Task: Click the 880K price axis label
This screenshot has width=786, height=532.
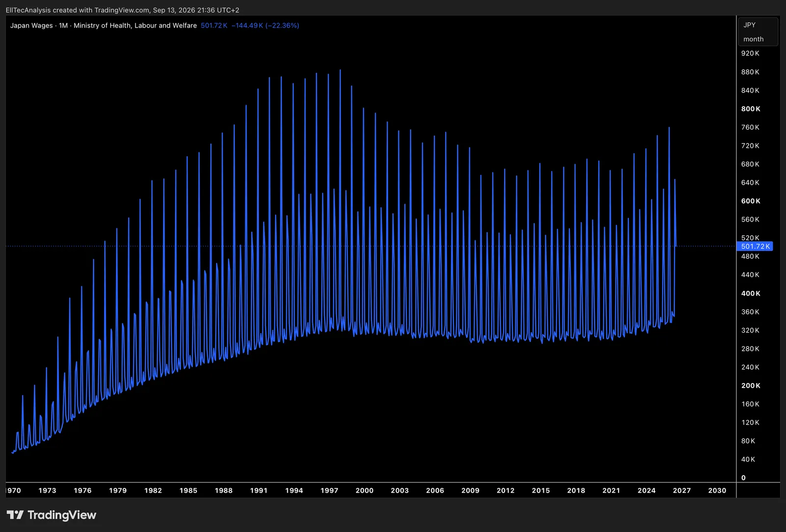Action: coord(750,72)
